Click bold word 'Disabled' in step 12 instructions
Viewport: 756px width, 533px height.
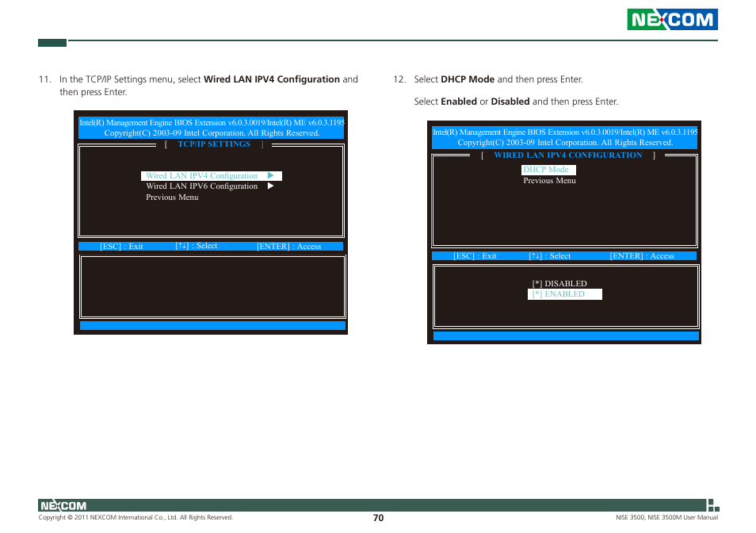510,102
